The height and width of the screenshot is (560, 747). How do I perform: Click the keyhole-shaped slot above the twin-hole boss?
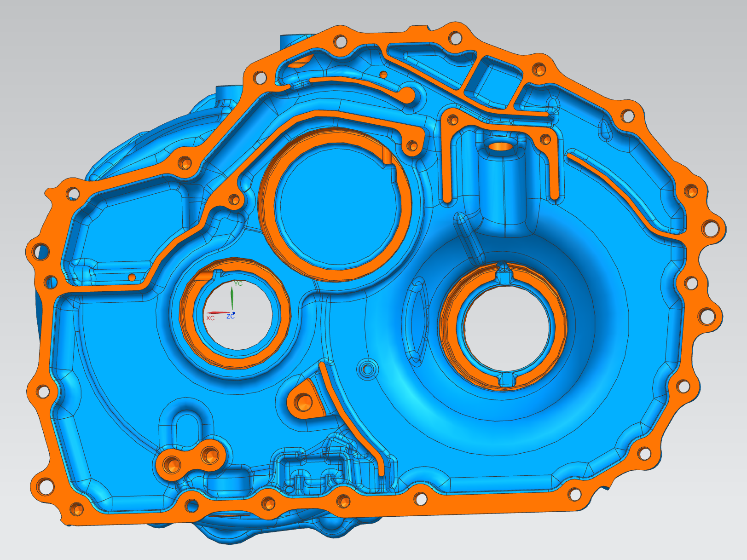click(187, 428)
